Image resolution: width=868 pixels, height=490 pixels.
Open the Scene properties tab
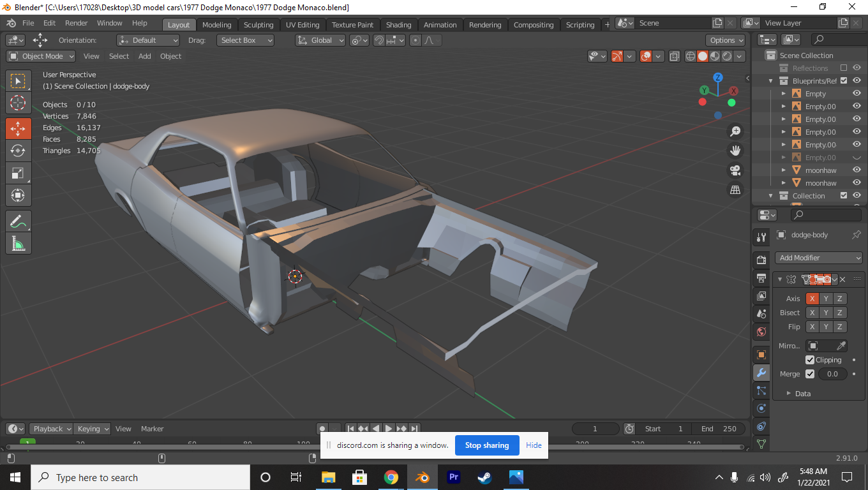761,314
